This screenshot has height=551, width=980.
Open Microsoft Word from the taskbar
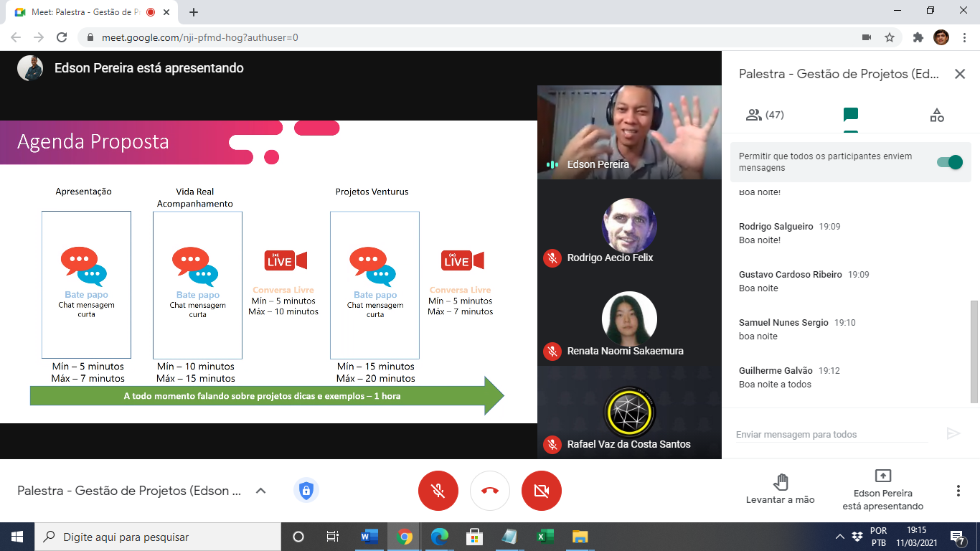click(369, 537)
